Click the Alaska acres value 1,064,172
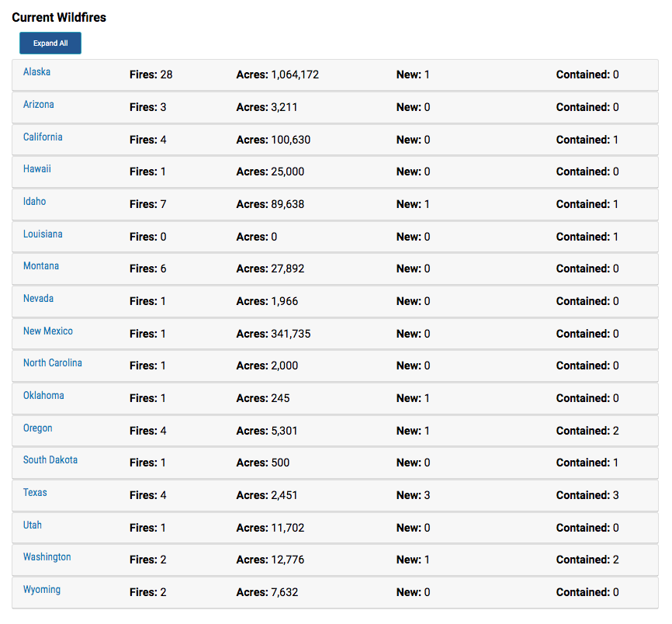The width and height of the screenshot is (672, 624). [295, 75]
